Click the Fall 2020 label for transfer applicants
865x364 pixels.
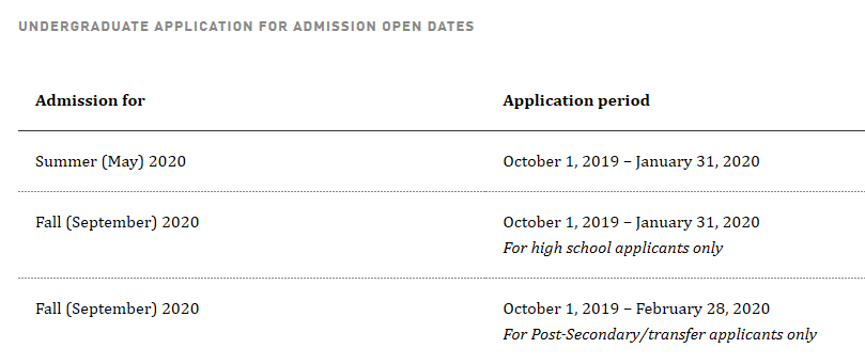coord(117,309)
